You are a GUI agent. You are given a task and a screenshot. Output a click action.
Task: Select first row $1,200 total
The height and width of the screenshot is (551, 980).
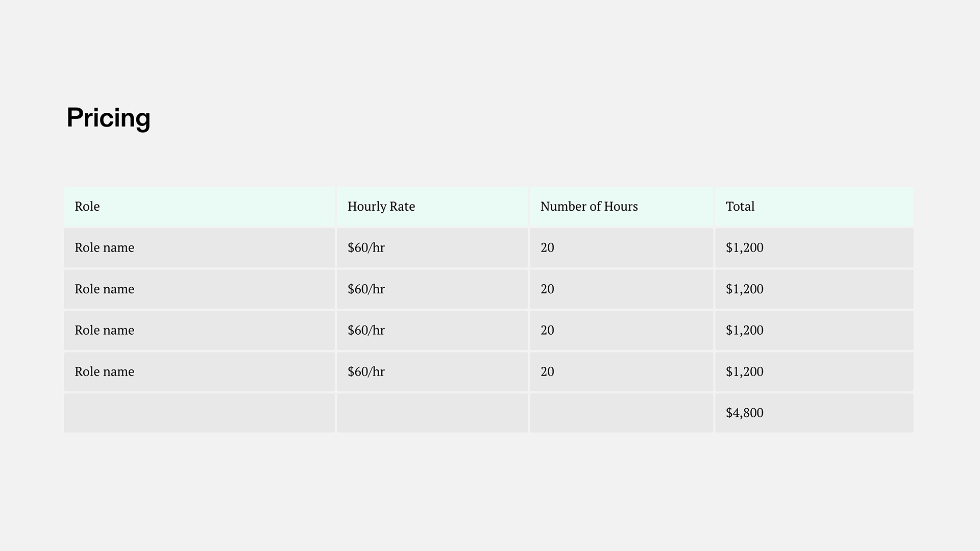coord(744,248)
